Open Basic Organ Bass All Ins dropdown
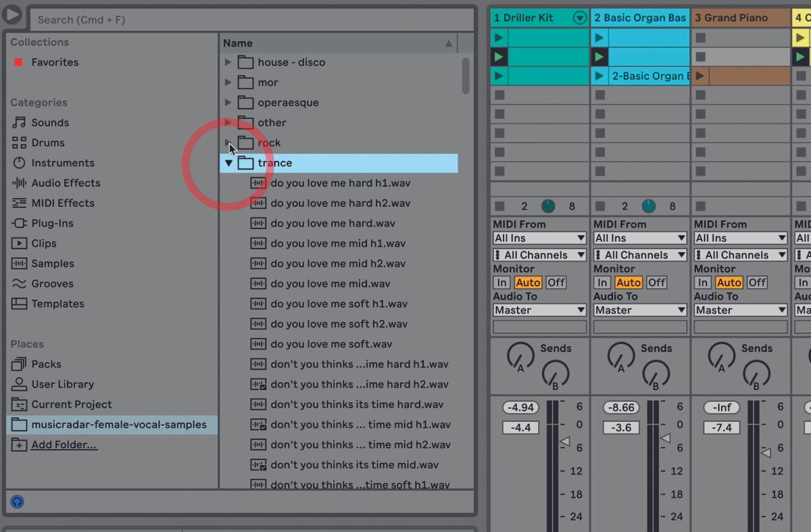 [640, 238]
